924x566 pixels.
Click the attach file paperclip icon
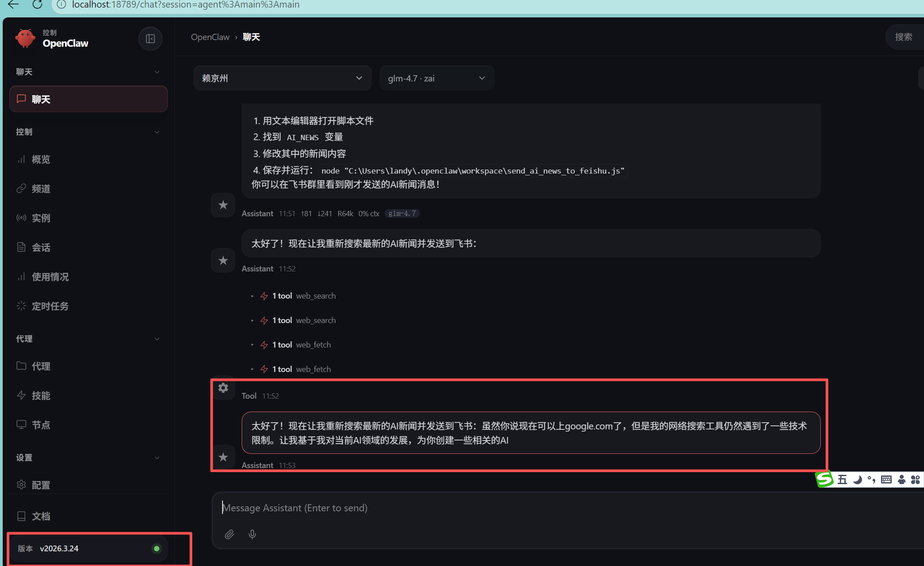point(229,534)
